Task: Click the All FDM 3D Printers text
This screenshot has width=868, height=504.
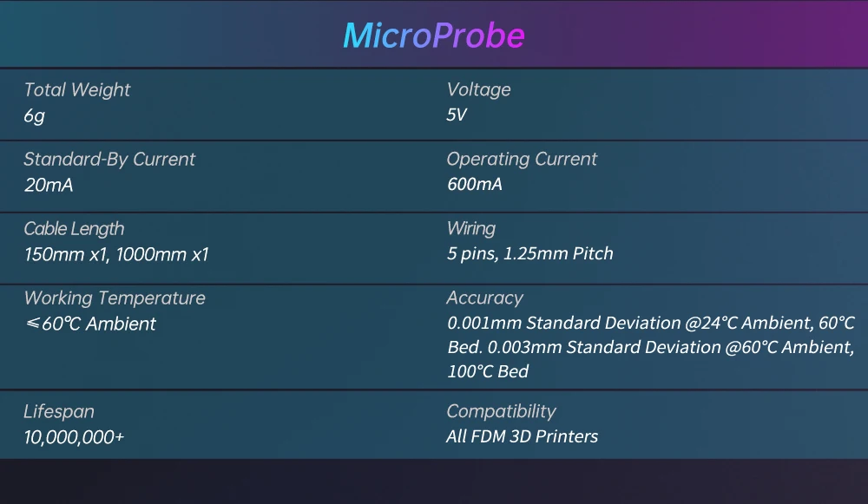Action: 522,437
